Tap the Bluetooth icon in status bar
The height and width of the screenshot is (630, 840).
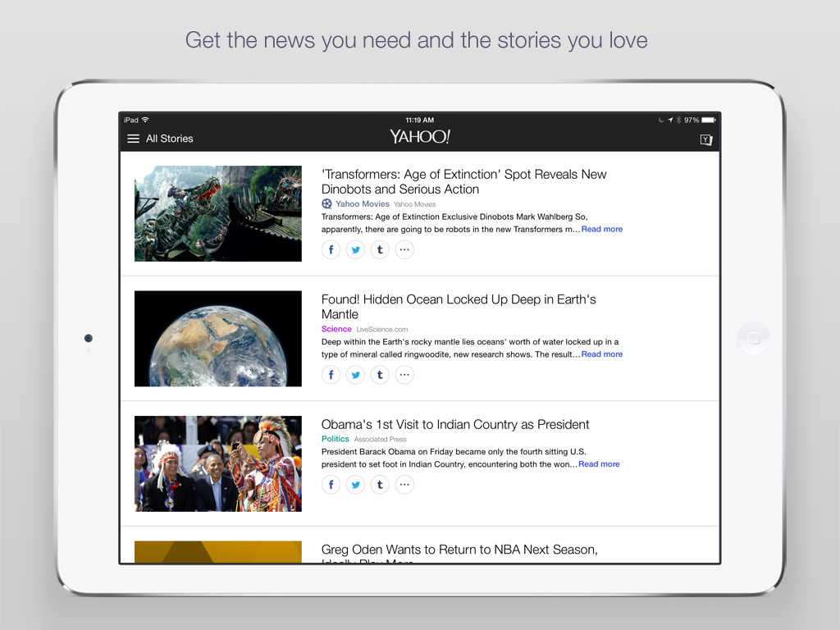point(678,120)
